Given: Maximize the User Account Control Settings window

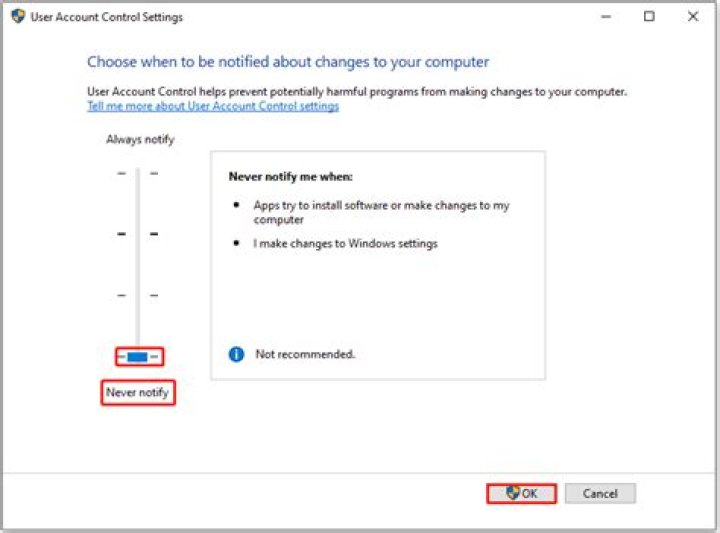Looking at the screenshot, I should (649, 17).
